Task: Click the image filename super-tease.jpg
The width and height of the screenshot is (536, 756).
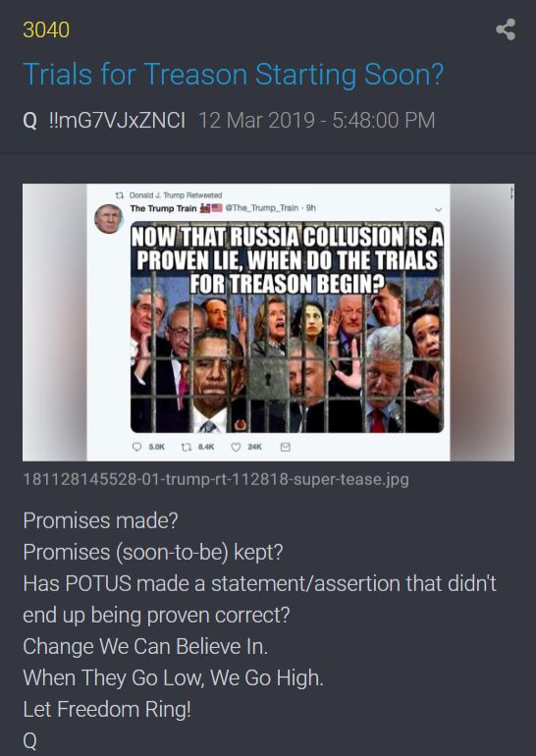Action: pos(216,480)
